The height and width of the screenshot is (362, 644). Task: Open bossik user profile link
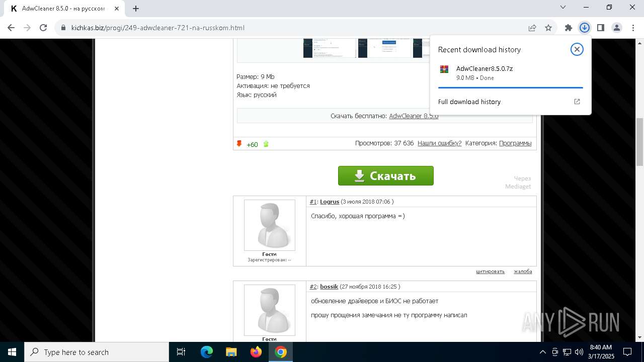tap(329, 287)
